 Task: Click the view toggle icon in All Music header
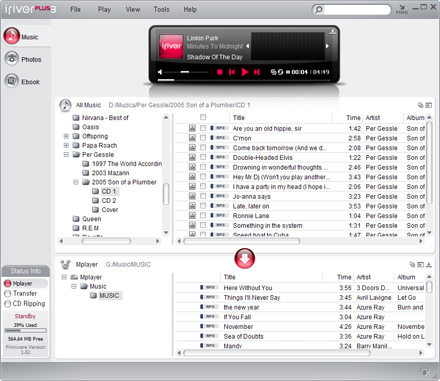click(x=429, y=105)
